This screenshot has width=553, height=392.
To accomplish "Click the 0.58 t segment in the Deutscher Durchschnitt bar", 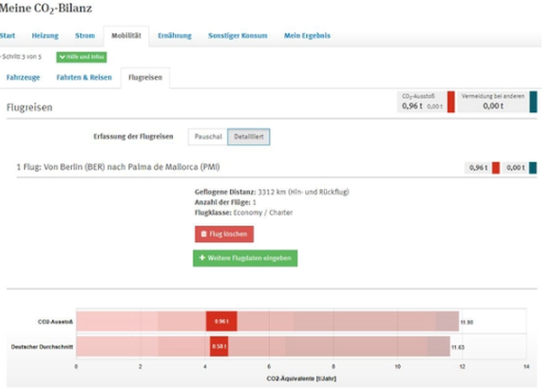I will pyautogui.click(x=219, y=346).
